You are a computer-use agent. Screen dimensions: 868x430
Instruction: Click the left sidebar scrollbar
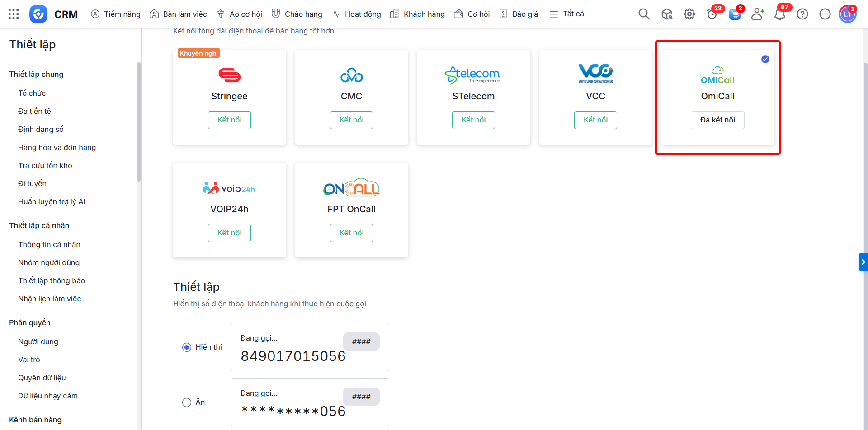139,122
